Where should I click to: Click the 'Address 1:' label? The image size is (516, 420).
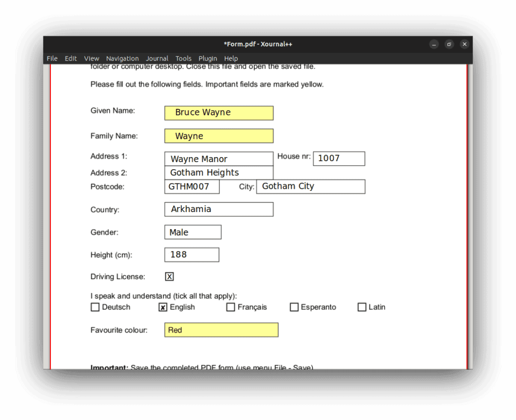coord(109,156)
